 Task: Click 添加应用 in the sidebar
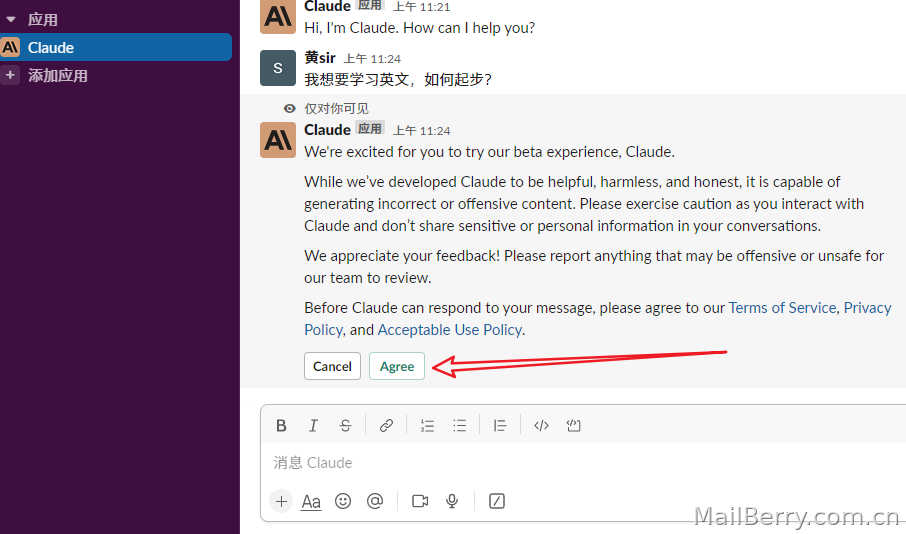pos(58,76)
